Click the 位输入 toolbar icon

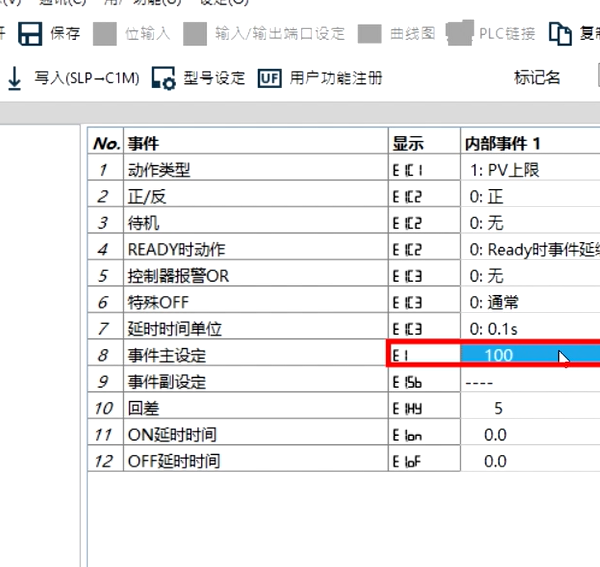pyautogui.click(x=105, y=33)
